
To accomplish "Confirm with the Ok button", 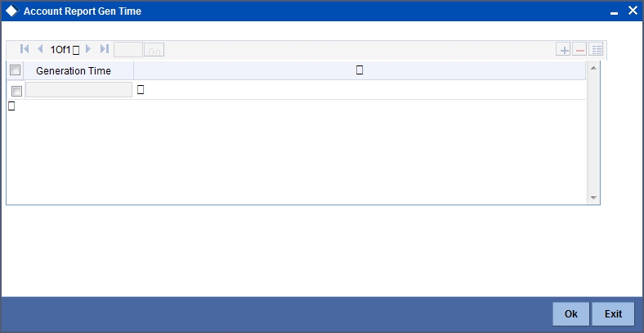I will click(571, 313).
